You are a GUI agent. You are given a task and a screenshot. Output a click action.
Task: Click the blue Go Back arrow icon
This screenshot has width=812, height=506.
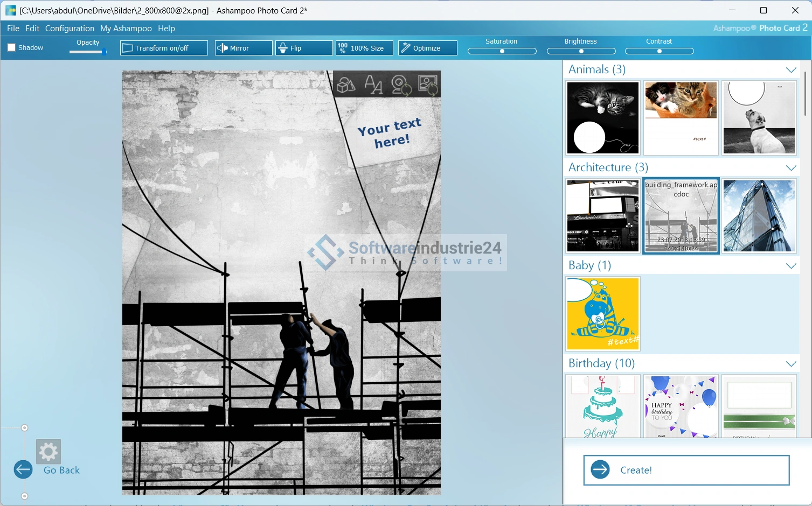(23, 469)
